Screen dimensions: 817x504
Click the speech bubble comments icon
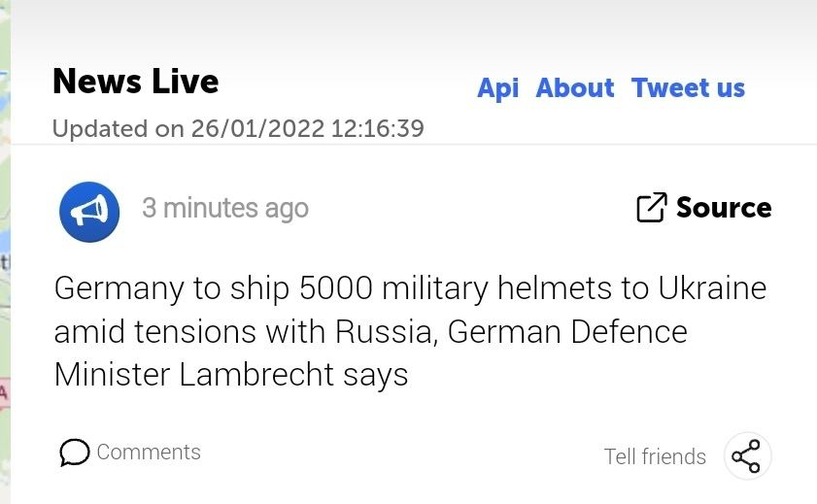pos(74,453)
